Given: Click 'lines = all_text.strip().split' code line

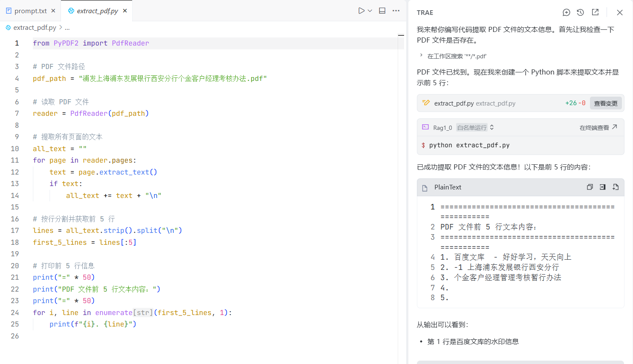Looking at the screenshot, I should coord(107,230).
